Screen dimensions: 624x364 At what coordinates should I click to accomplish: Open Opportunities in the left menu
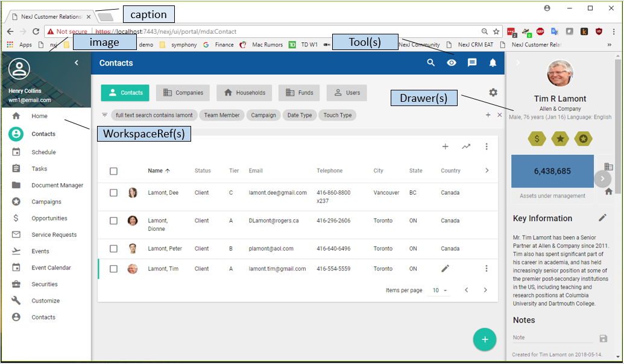[x=49, y=218]
